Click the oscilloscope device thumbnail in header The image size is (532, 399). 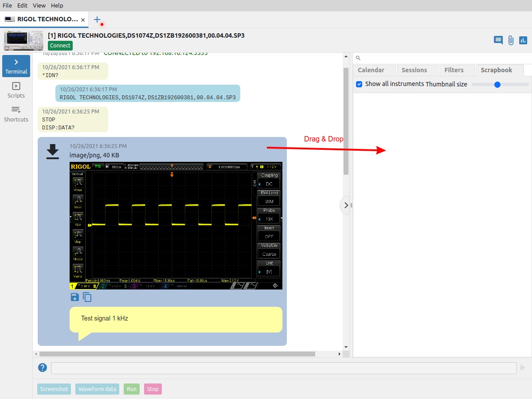point(24,40)
